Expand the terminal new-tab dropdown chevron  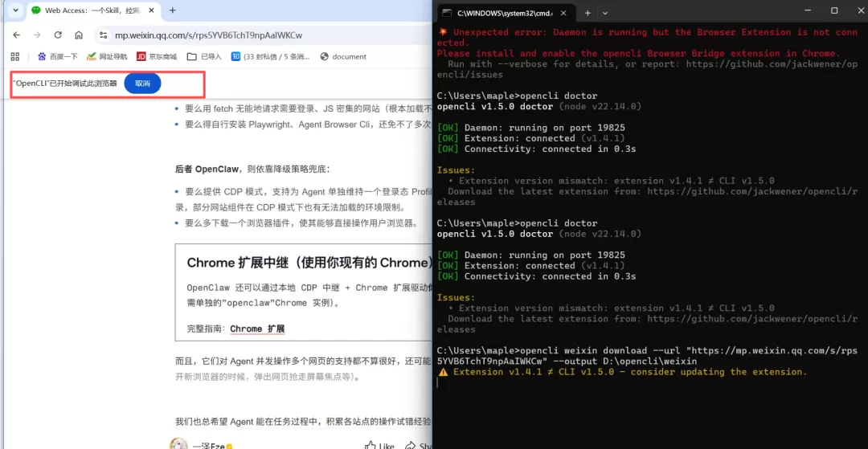click(605, 12)
